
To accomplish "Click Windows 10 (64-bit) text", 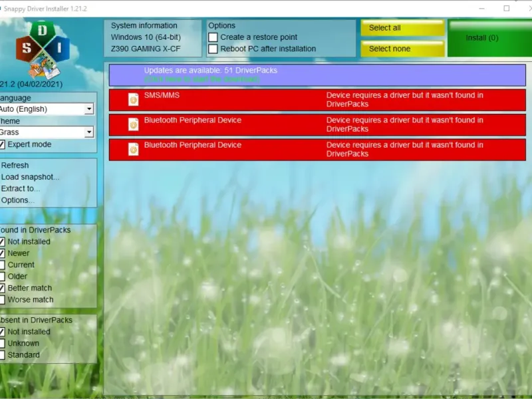I will (146, 37).
